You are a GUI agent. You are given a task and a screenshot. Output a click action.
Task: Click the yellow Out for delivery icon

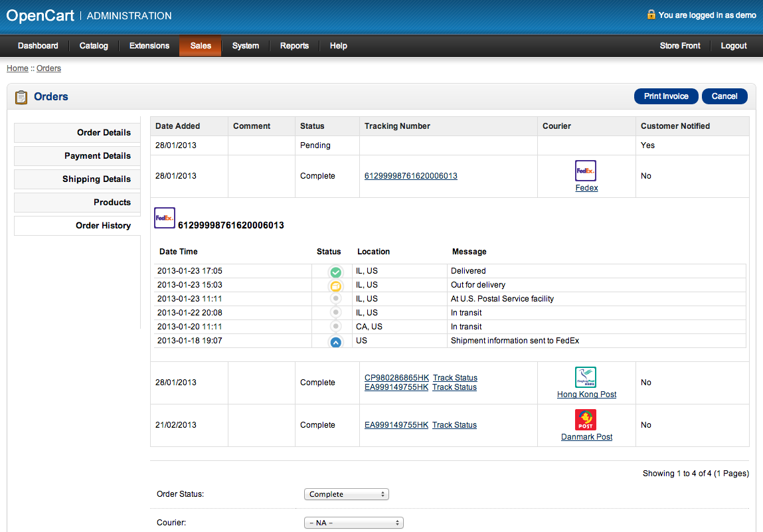(336, 286)
